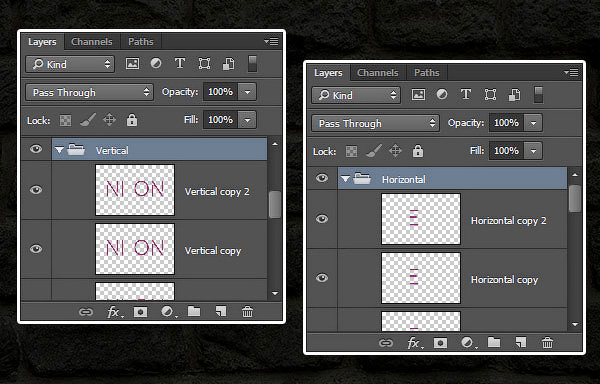The height and width of the screenshot is (384, 600).
Task: Create new layer in Vertical panel
Action: pos(221,311)
